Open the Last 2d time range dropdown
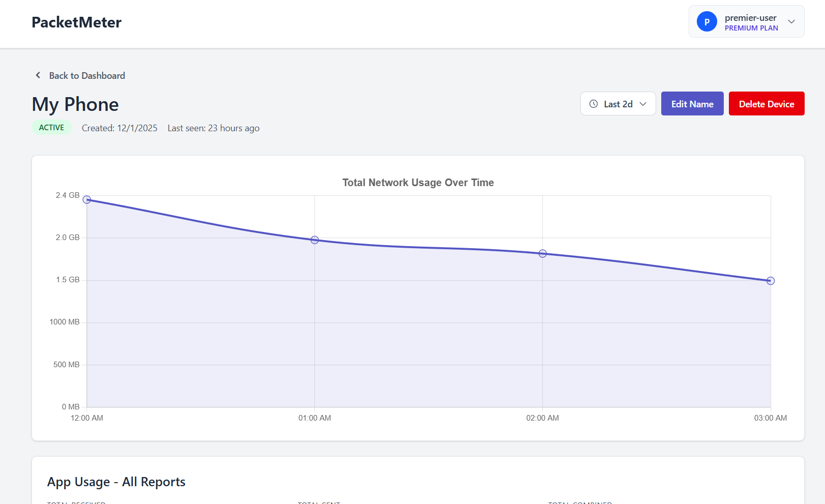 (618, 104)
